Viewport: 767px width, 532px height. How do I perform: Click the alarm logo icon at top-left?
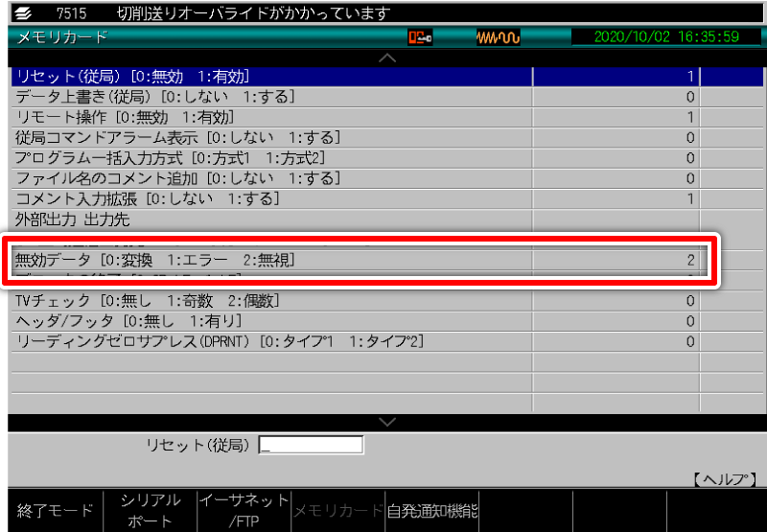pos(21,12)
